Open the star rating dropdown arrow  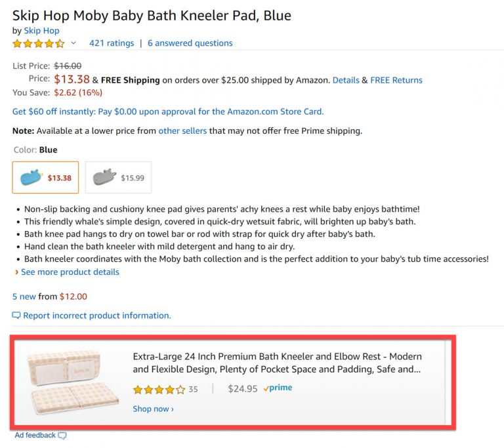73,43
